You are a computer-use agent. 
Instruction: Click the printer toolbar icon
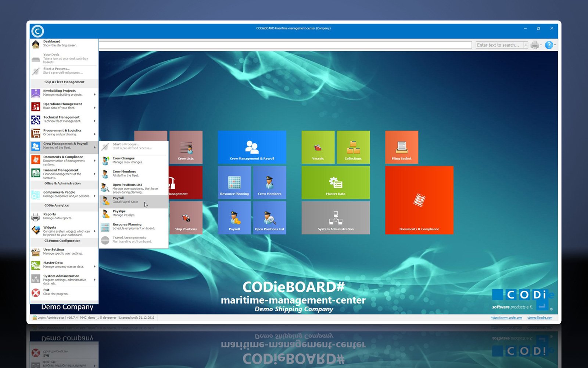[x=535, y=45]
